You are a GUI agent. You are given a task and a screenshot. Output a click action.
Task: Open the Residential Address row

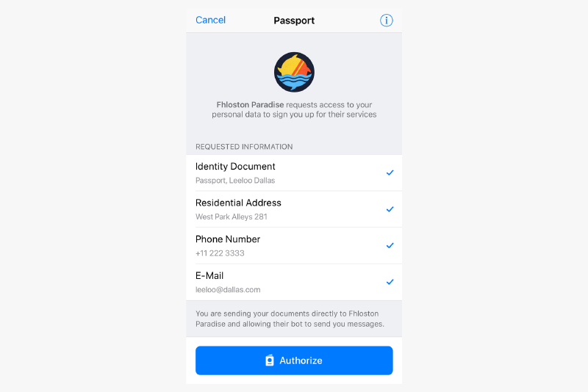tap(294, 209)
